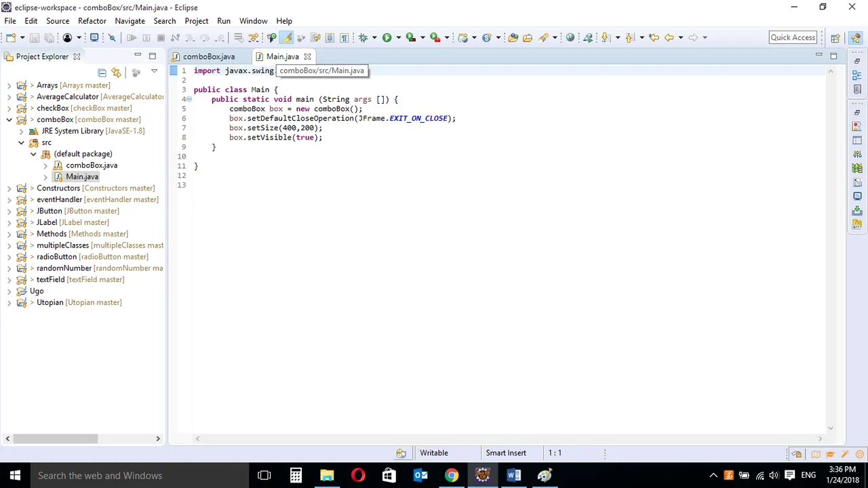This screenshot has height=488, width=868.
Task: Select the eventHandler project
Action: click(x=98, y=199)
